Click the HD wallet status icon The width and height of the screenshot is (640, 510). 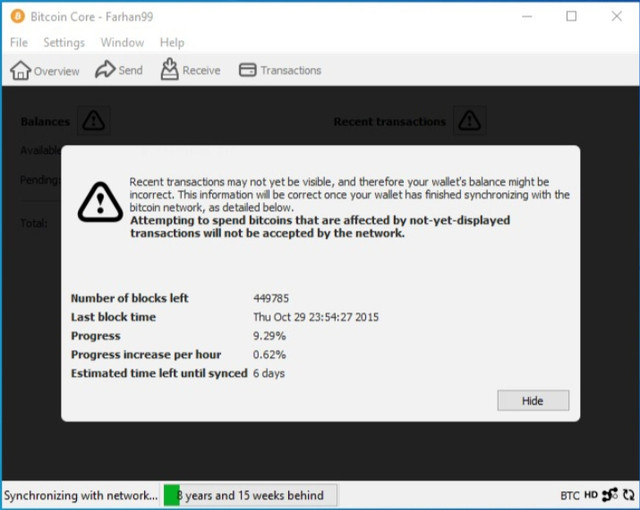tap(591, 495)
